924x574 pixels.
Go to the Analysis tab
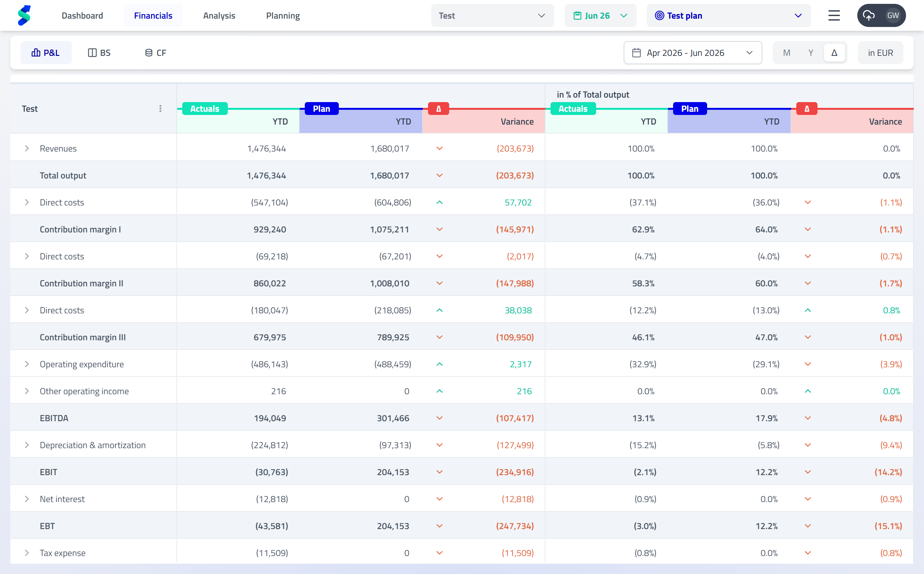219,15
